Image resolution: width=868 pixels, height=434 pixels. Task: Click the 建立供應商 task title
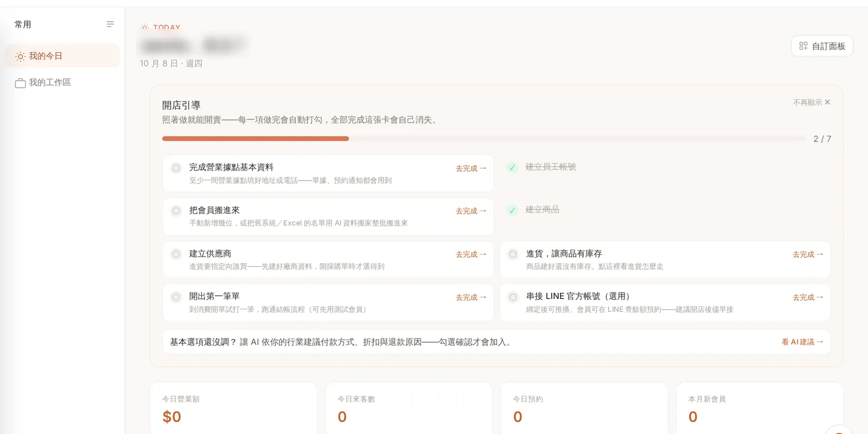click(x=210, y=253)
